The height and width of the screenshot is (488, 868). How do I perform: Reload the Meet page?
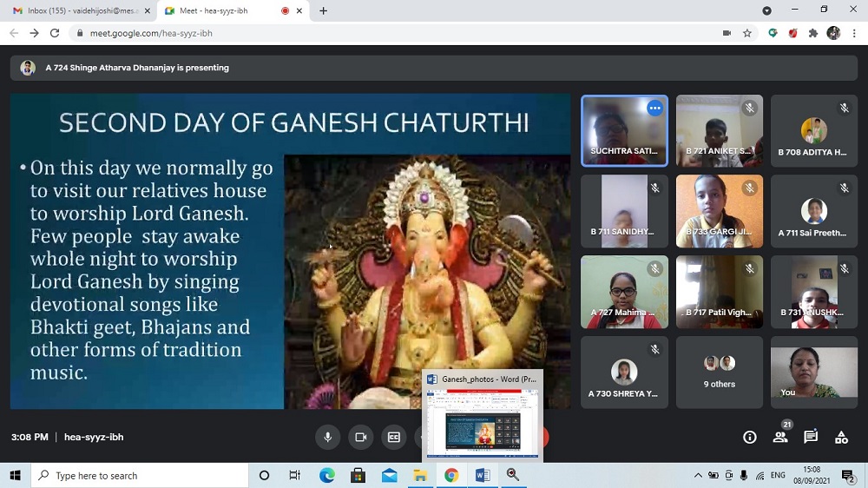(55, 33)
